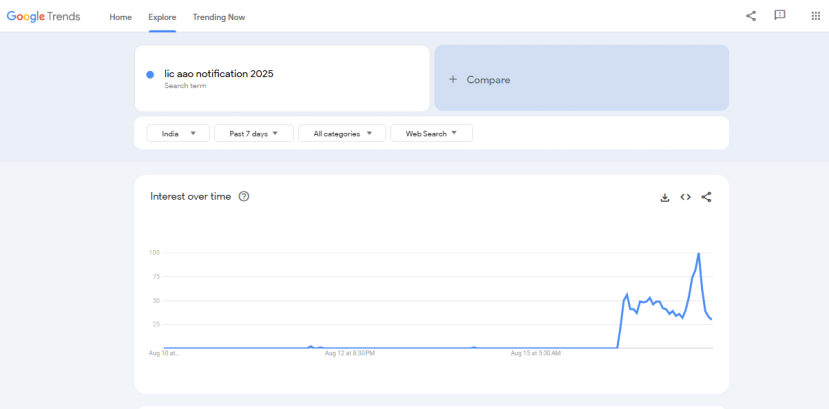Click the blue dot beside search term
The image size is (829, 409).
150,75
